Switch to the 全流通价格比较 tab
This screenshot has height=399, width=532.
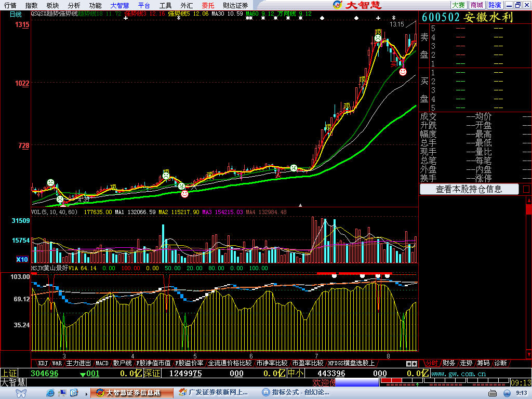coord(229,363)
